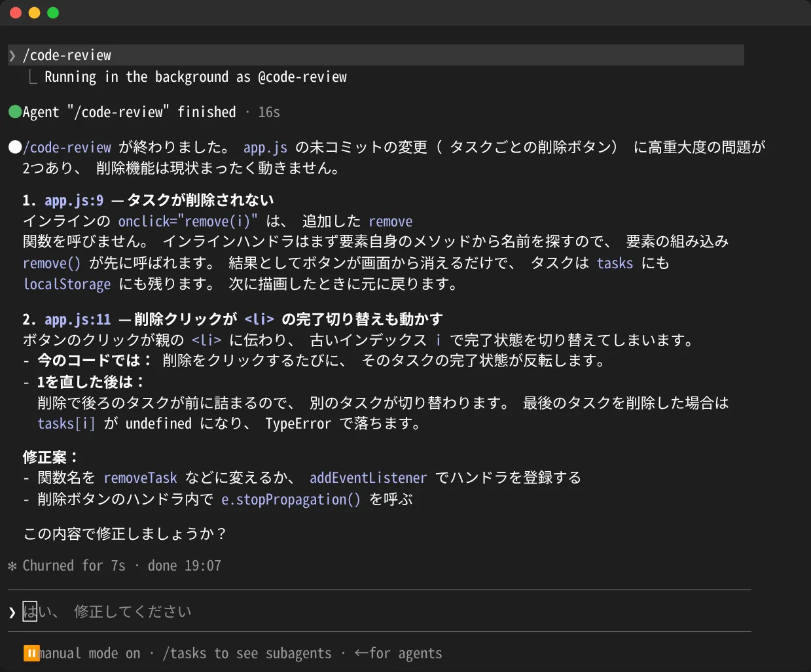811x672 pixels.
Task: Click the '1を直した後は：' bullet label
Action: point(91,382)
